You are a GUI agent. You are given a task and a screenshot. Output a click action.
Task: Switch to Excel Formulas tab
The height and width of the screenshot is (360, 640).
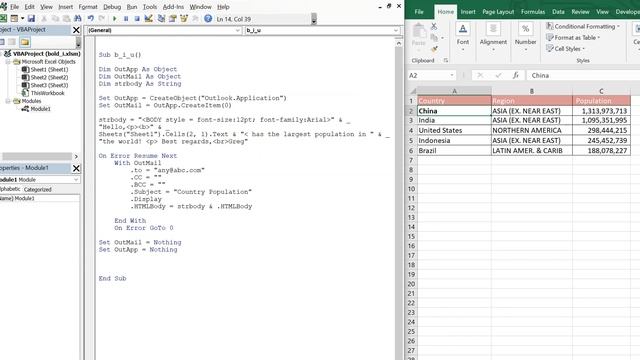533,12
